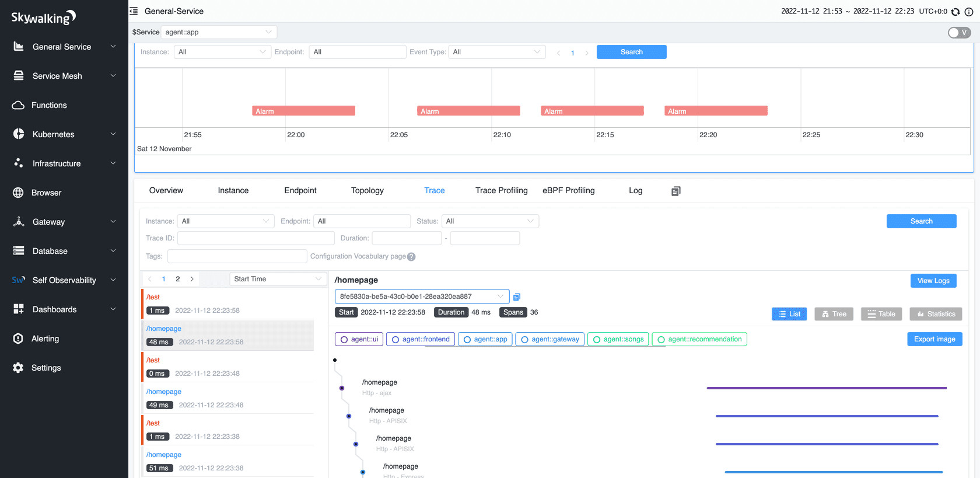
Task: Open Start Time sort dropdown
Action: [x=278, y=279]
